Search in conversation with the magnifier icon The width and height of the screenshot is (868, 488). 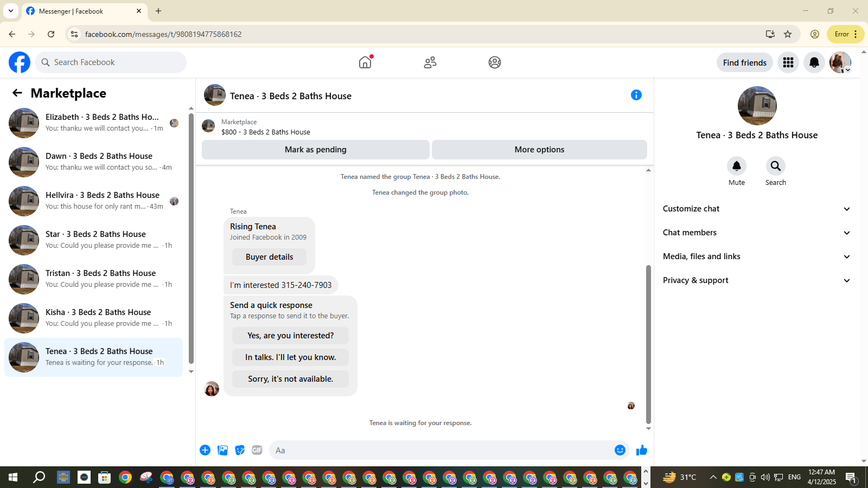[776, 166]
